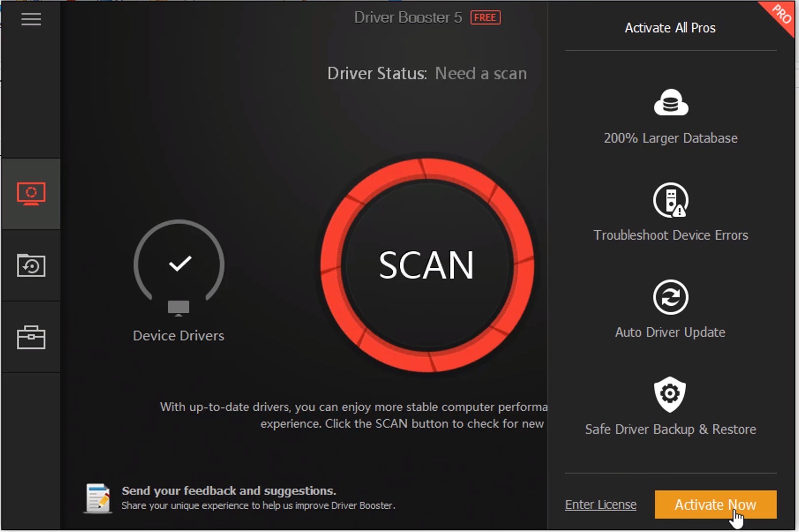Click the 200% Larger Database cloud icon
This screenshot has height=532, width=799.
[x=670, y=102]
